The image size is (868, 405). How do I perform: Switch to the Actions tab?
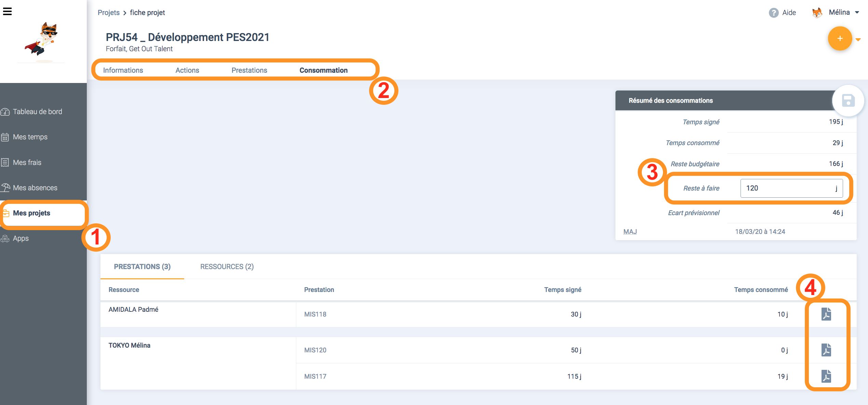(187, 70)
